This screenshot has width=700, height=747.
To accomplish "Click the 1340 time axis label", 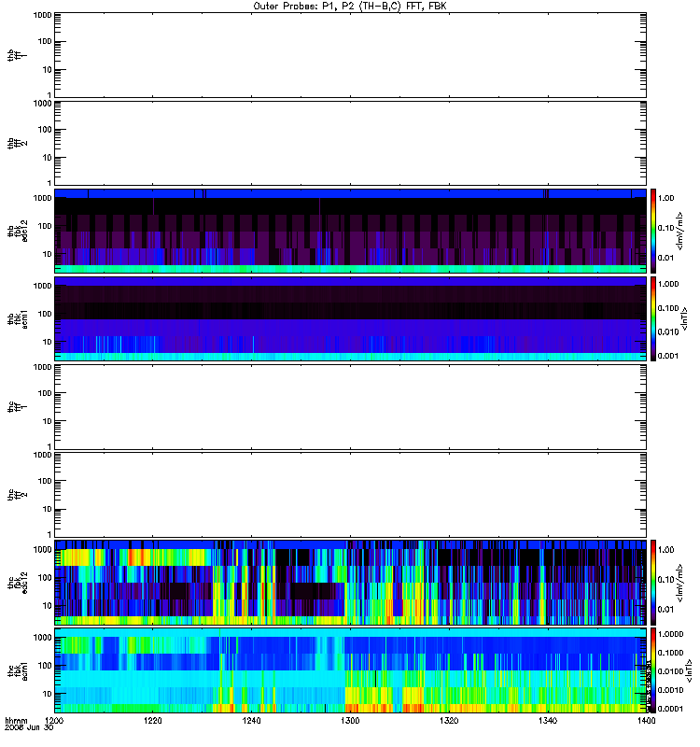I will (548, 721).
